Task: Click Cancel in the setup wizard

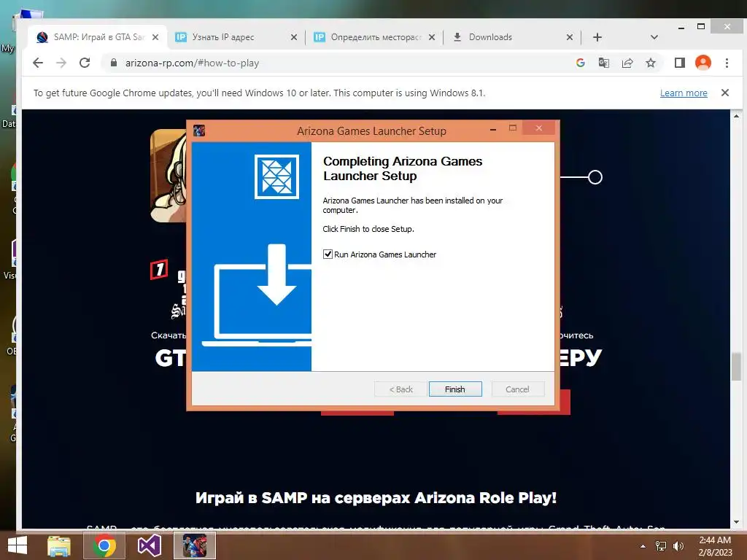Action: 517,389
